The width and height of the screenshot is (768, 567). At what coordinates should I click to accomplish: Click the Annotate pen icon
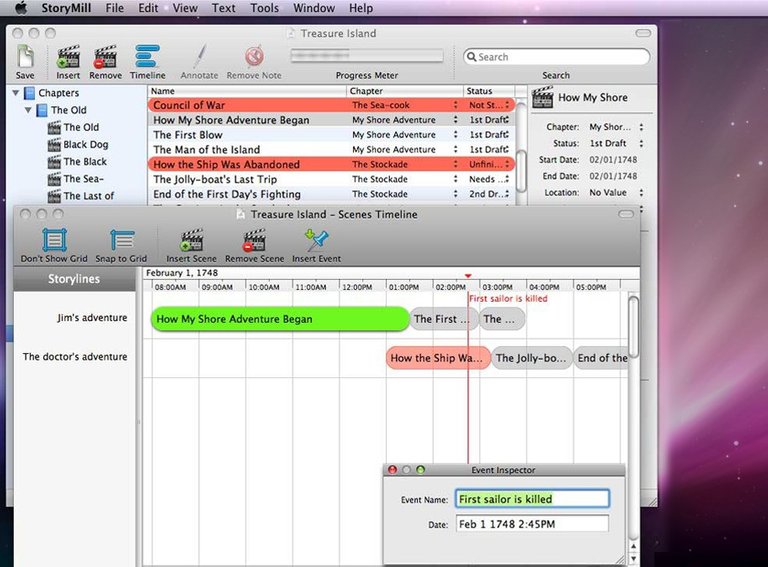point(200,56)
